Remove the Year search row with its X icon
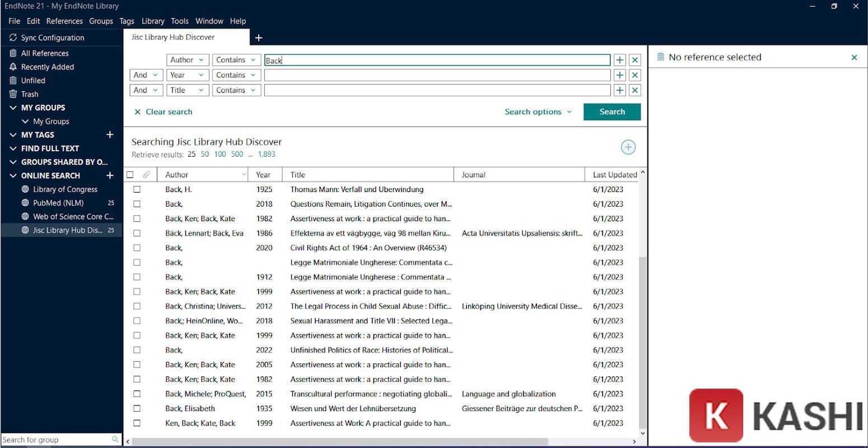This screenshot has height=448, width=868. 635,74
